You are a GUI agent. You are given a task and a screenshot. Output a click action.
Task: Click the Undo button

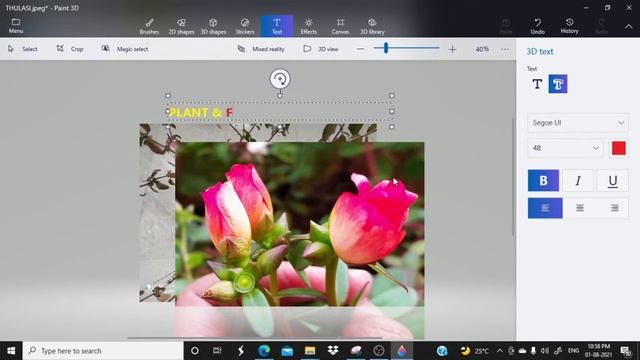click(538, 26)
